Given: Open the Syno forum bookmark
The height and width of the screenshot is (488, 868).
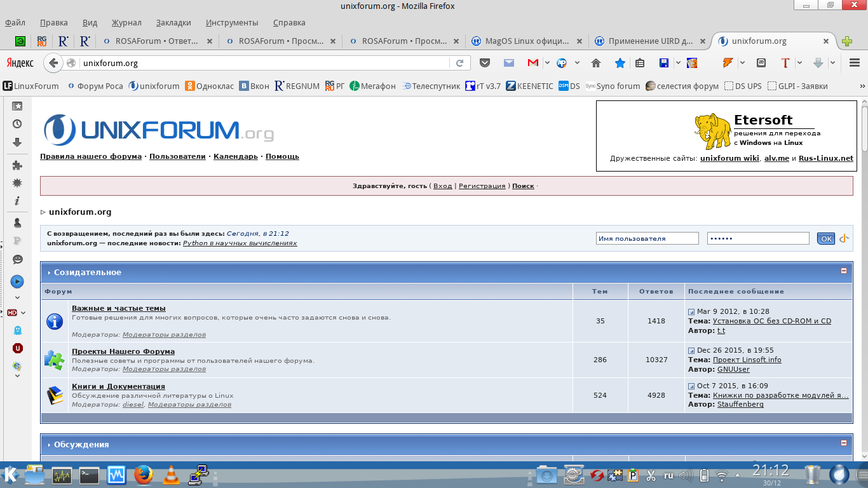Looking at the screenshot, I should point(613,86).
